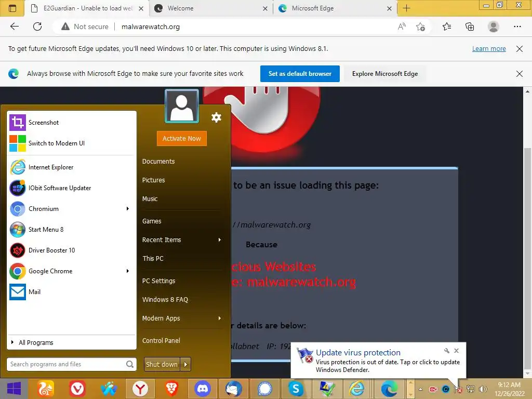The width and height of the screenshot is (532, 399).
Task: Dismiss the default browser banner
Action: (x=519, y=74)
